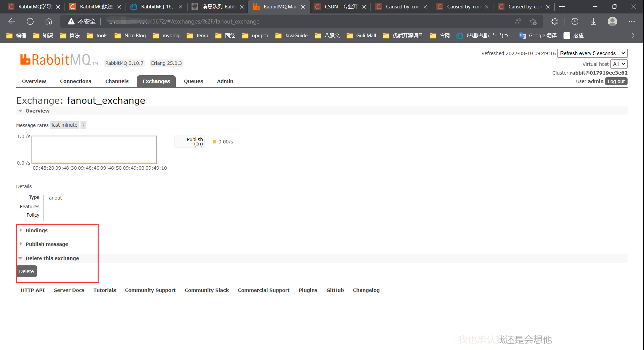Open the HTTP API link
Image resolution: width=644 pixels, height=350 pixels.
pyautogui.click(x=33, y=290)
